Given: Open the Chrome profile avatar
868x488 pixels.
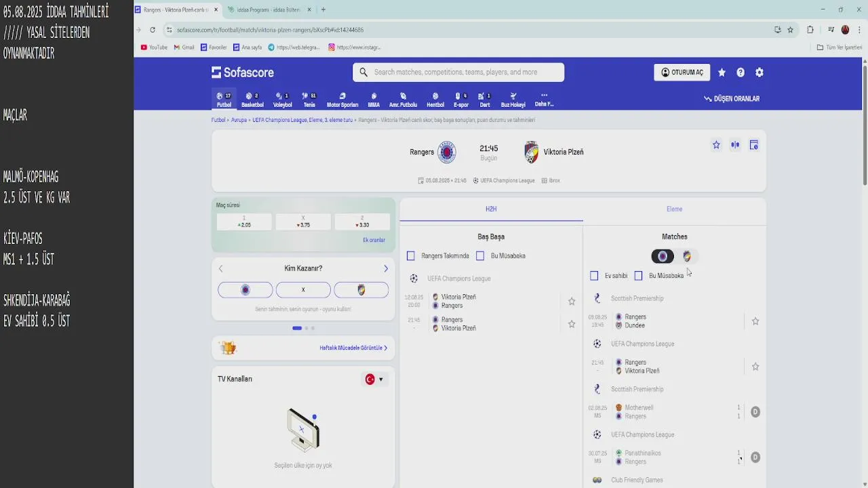Looking at the screenshot, I should 846,30.
